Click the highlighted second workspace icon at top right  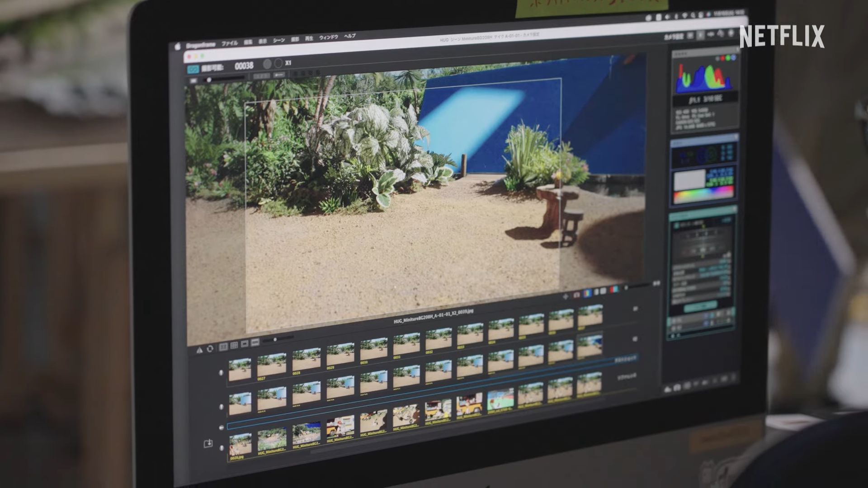pyautogui.click(x=700, y=35)
